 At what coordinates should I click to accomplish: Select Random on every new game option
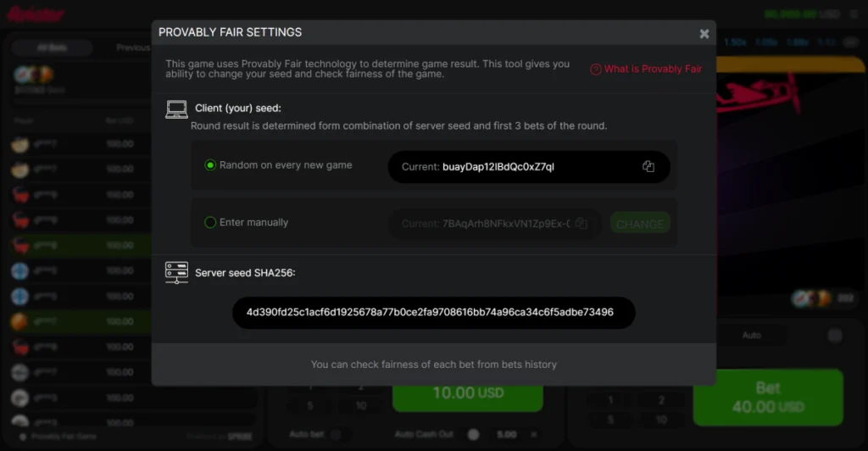(x=210, y=165)
